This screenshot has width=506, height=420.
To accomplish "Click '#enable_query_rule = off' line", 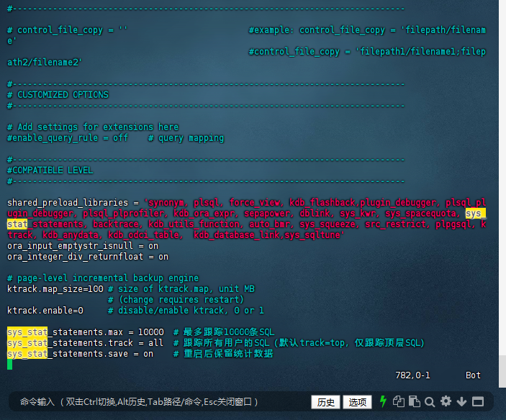I will [x=68, y=138].
